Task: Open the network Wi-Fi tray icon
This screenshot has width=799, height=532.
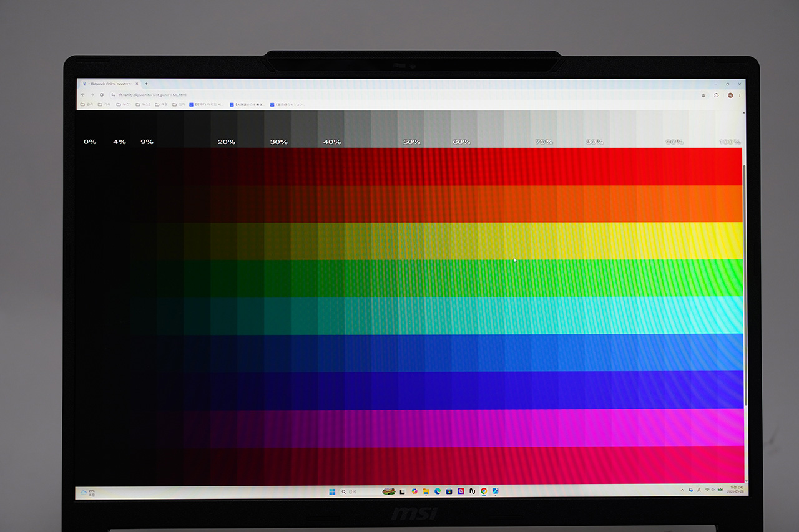Action: tap(707, 490)
